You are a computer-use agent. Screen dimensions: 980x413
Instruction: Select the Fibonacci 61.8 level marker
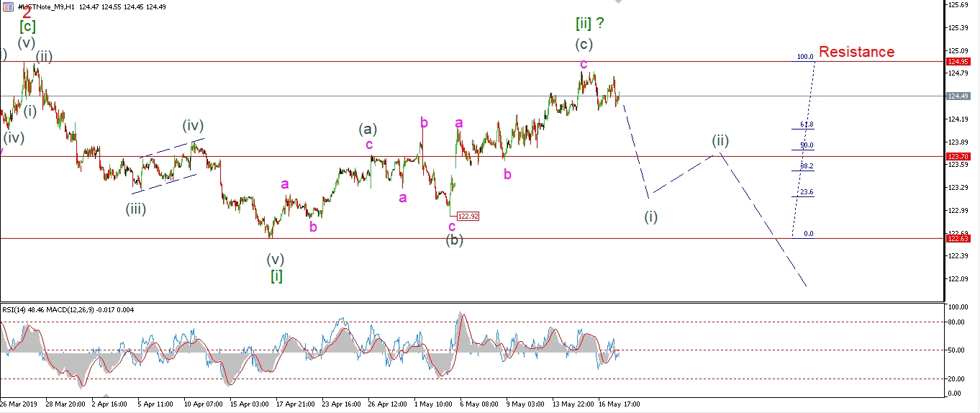pyautogui.click(x=807, y=124)
